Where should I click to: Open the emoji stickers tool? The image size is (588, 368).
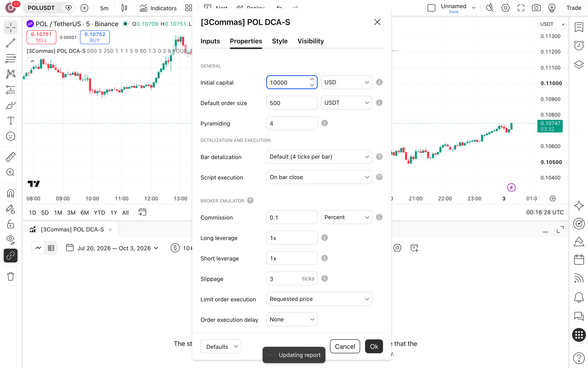[10, 136]
